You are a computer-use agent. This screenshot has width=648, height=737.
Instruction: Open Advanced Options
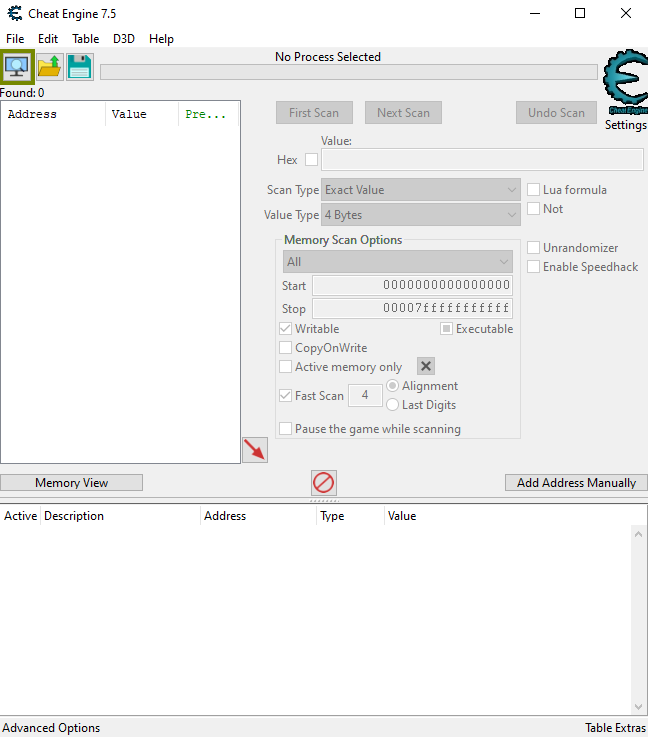pos(51,728)
